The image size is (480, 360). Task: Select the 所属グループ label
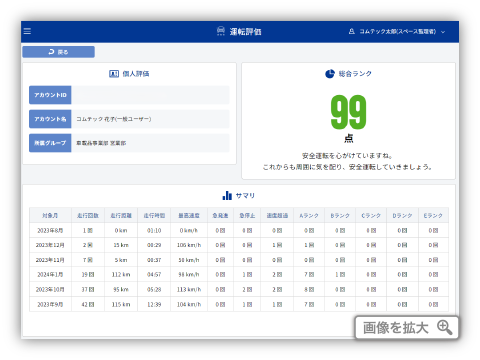pyautogui.click(x=50, y=143)
